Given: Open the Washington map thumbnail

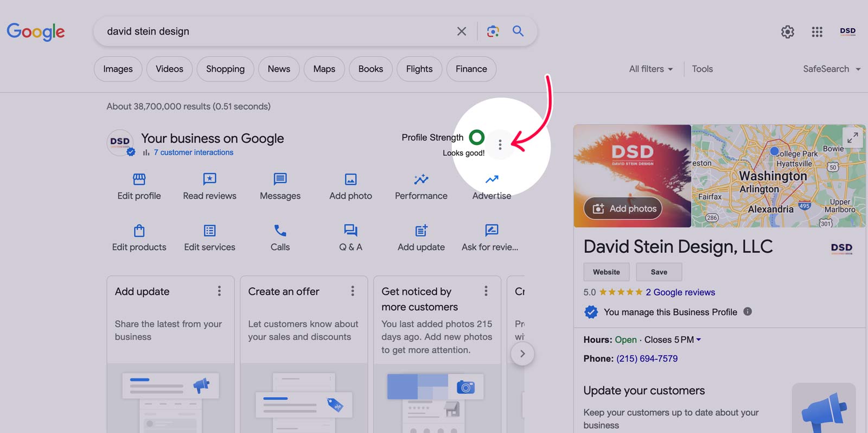Looking at the screenshot, I should 778,176.
